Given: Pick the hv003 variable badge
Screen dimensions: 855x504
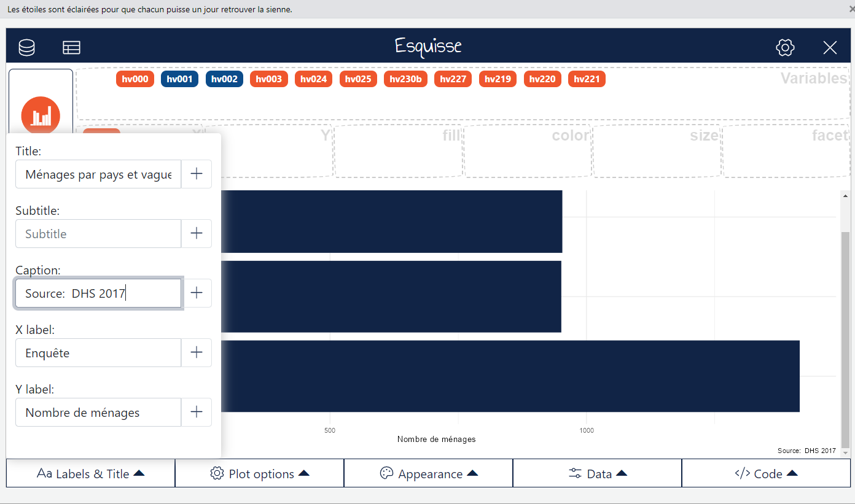Looking at the screenshot, I should [269, 79].
